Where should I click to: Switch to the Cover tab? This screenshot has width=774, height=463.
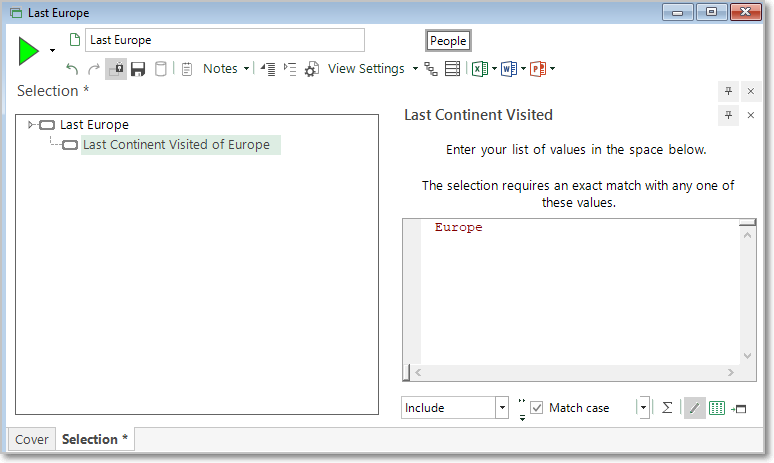pyautogui.click(x=32, y=439)
